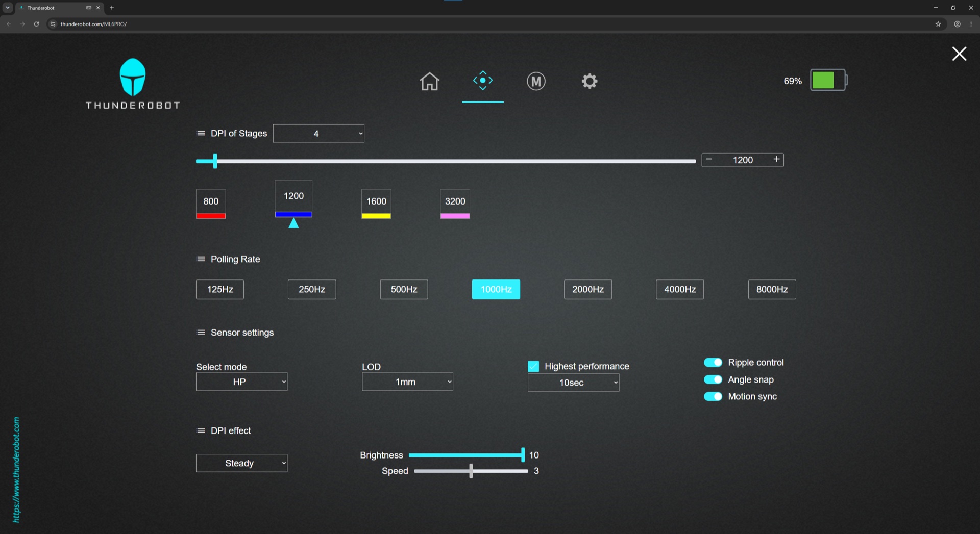Open the browser profile icon
This screenshot has width=980, height=534.
[x=957, y=24]
